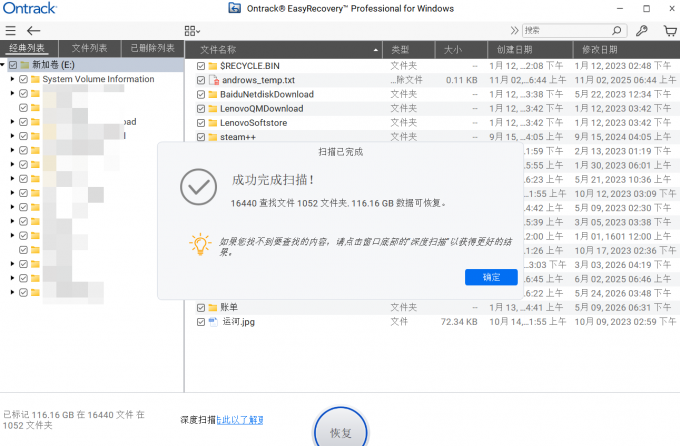
Task: Uncheck LenovoQMDownload checkbox
Action: coord(201,108)
